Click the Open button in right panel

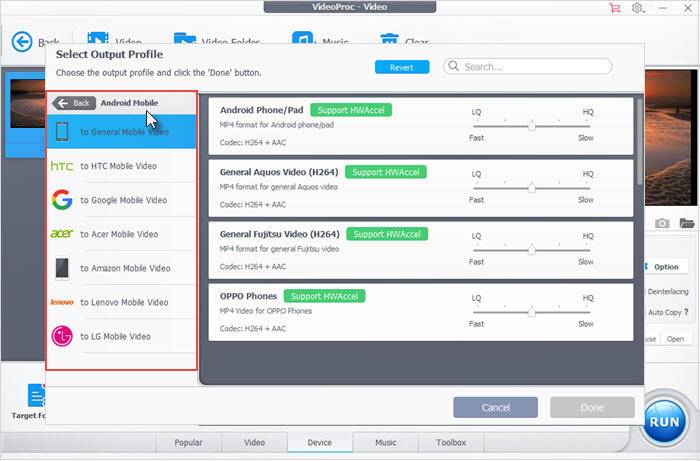coord(675,339)
